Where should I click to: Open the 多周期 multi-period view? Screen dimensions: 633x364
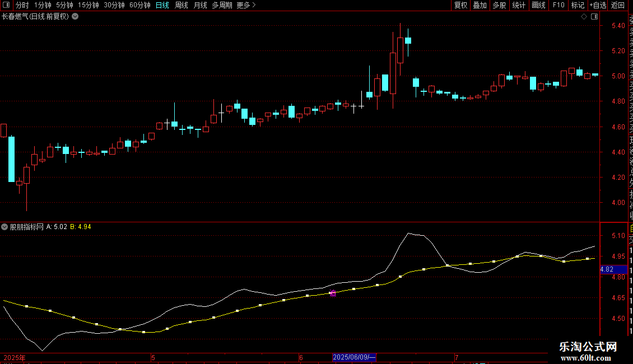point(222,5)
